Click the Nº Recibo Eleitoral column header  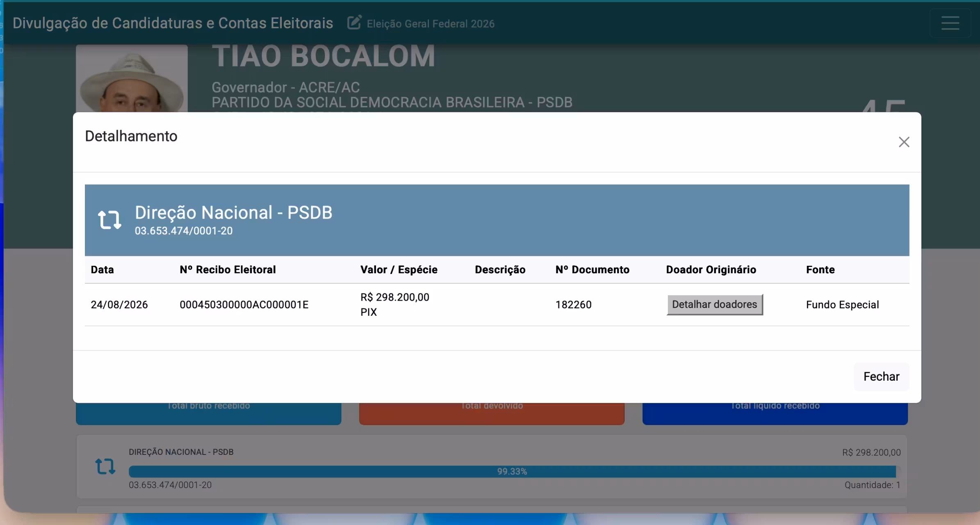(x=228, y=269)
